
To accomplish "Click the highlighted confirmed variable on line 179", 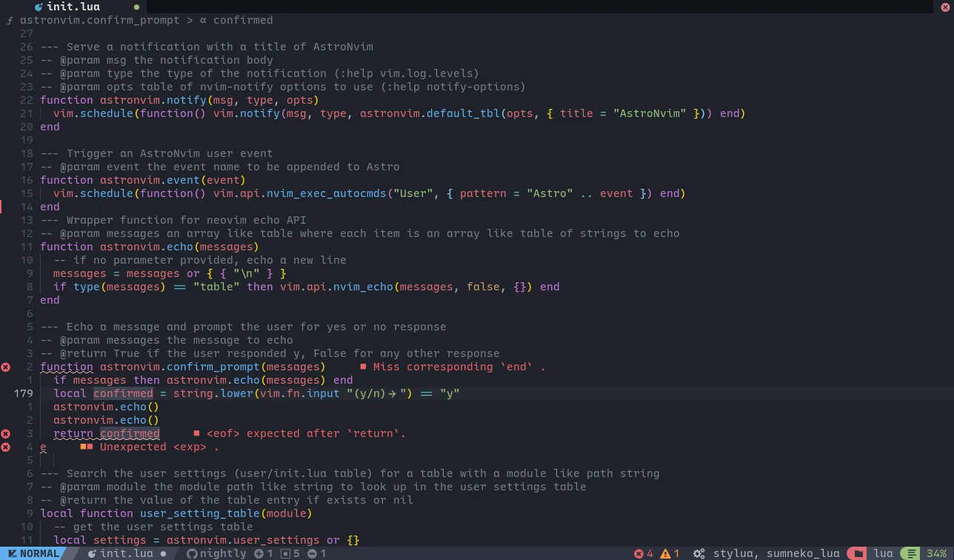I will (123, 393).
